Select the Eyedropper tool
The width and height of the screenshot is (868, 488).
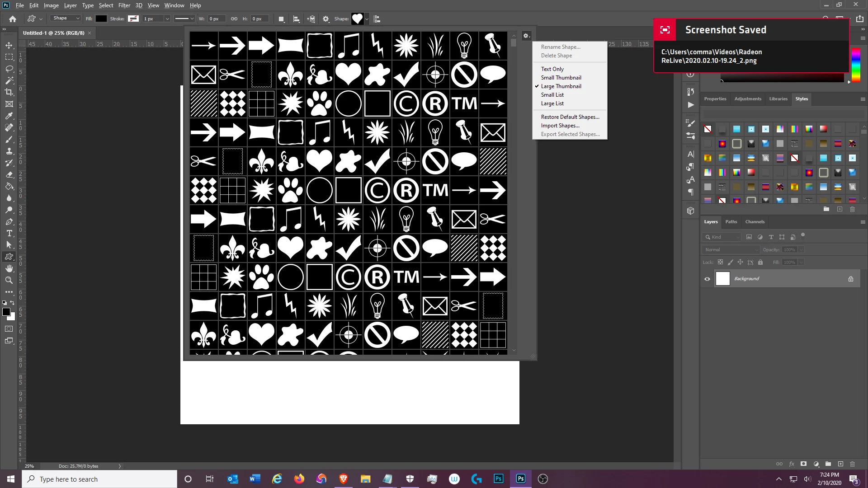9,116
